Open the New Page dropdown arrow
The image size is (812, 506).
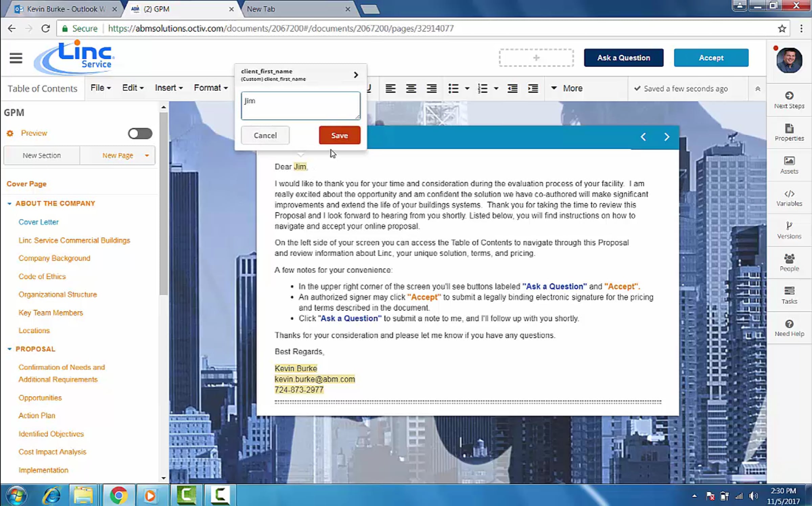coord(147,155)
